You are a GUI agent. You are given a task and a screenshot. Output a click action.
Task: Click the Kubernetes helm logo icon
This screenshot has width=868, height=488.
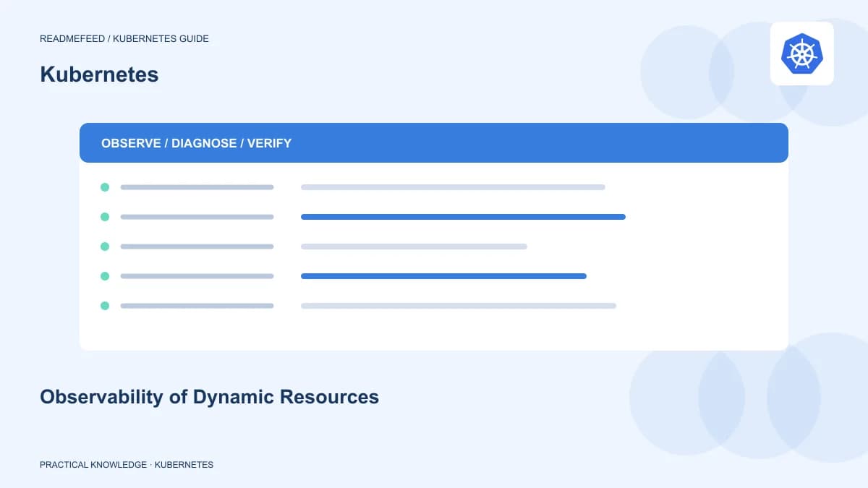coord(801,53)
